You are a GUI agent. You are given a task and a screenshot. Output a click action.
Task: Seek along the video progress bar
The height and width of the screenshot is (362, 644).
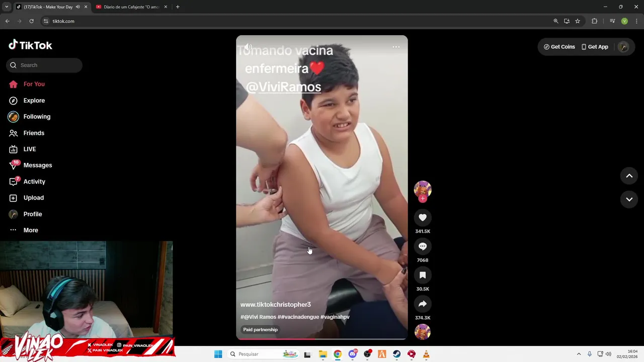322,339
